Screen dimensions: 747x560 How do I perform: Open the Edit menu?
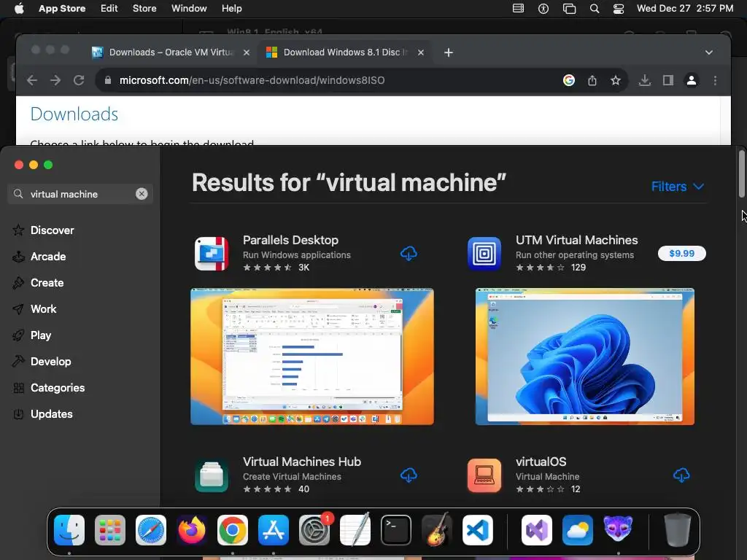pyautogui.click(x=109, y=9)
